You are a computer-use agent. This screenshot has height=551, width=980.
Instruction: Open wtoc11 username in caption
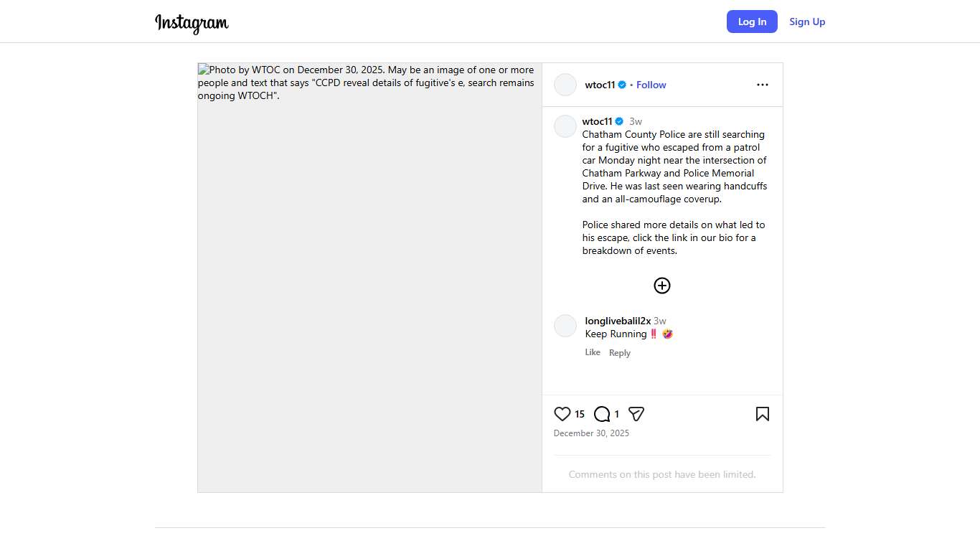pyautogui.click(x=597, y=121)
